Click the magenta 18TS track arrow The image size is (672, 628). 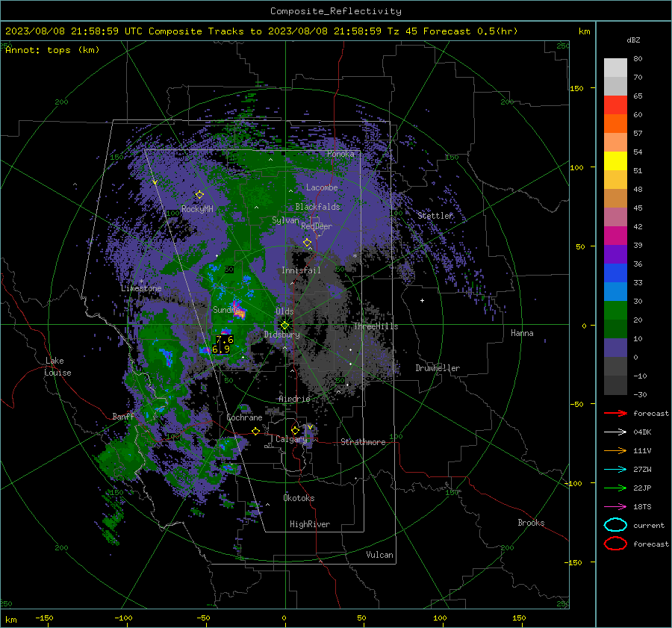[x=615, y=507]
